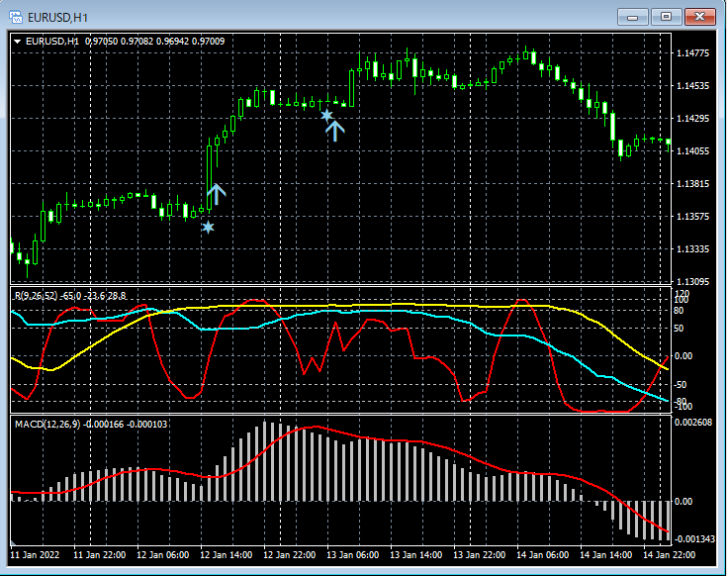Click the lower blue star marker
The height and width of the screenshot is (576, 728).
(208, 228)
